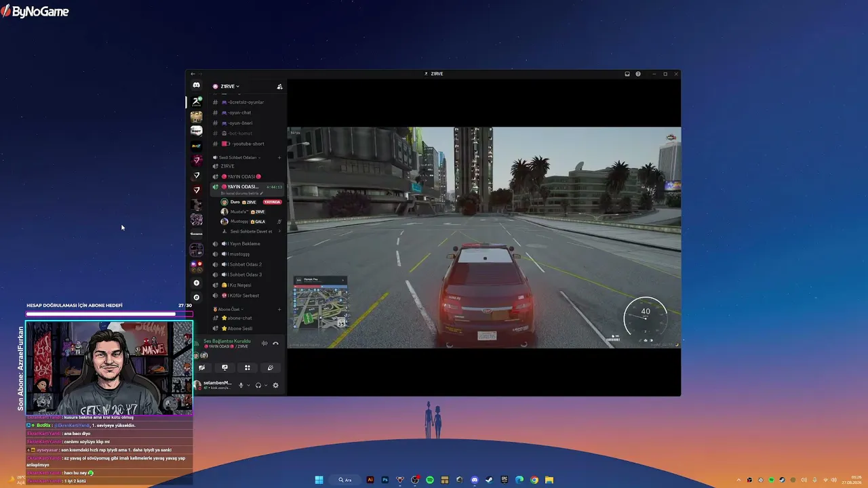The height and width of the screenshot is (488, 868).
Task: Select user Mustafa in the voice channel
Action: (252, 211)
